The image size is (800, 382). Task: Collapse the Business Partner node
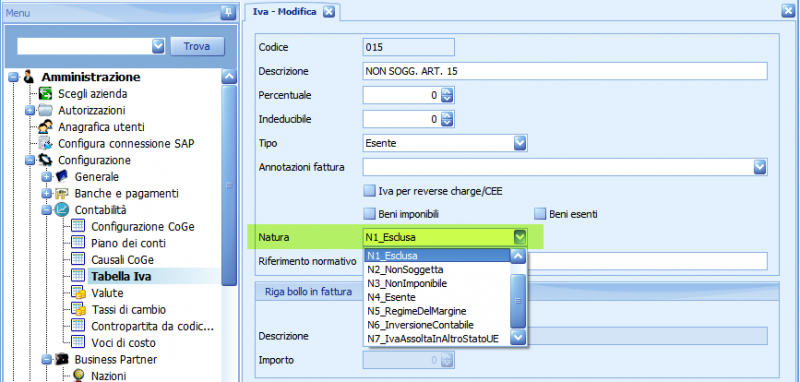46,359
